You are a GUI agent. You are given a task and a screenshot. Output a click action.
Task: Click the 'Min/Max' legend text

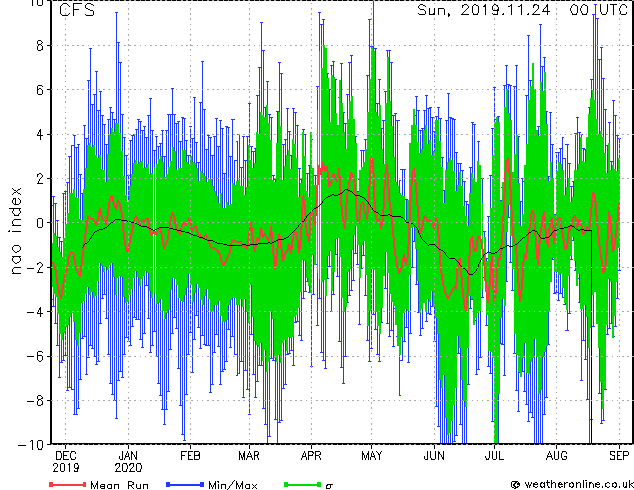coord(232,485)
